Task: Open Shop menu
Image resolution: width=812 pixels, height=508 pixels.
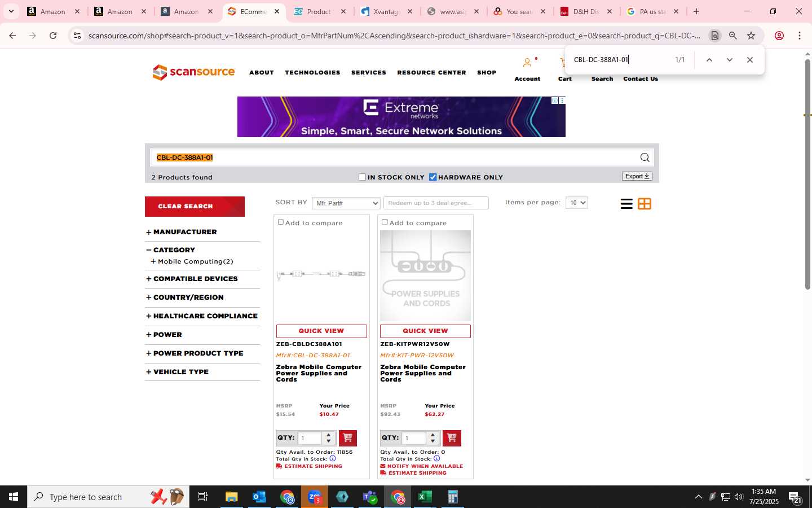Action: [487, 72]
